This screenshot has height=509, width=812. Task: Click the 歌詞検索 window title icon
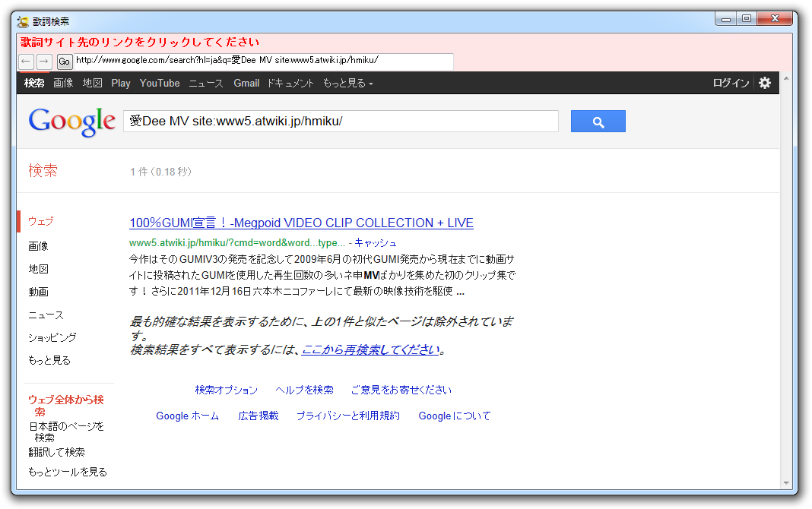point(23,21)
